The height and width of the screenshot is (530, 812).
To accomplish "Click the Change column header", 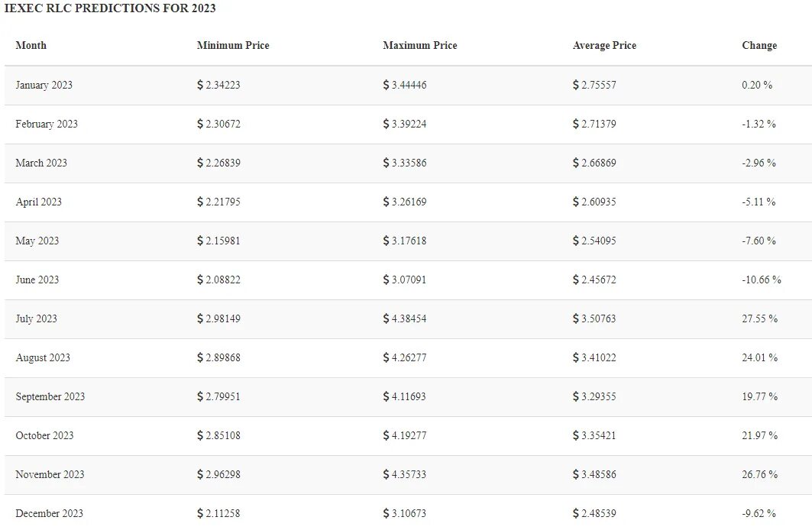I will (x=759, y=46).
